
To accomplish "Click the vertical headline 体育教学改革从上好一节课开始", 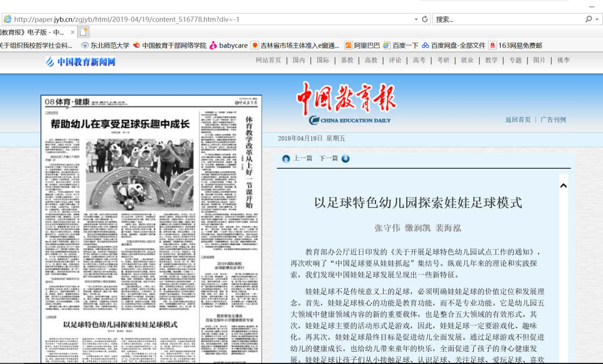I will (x=249, y=163).
